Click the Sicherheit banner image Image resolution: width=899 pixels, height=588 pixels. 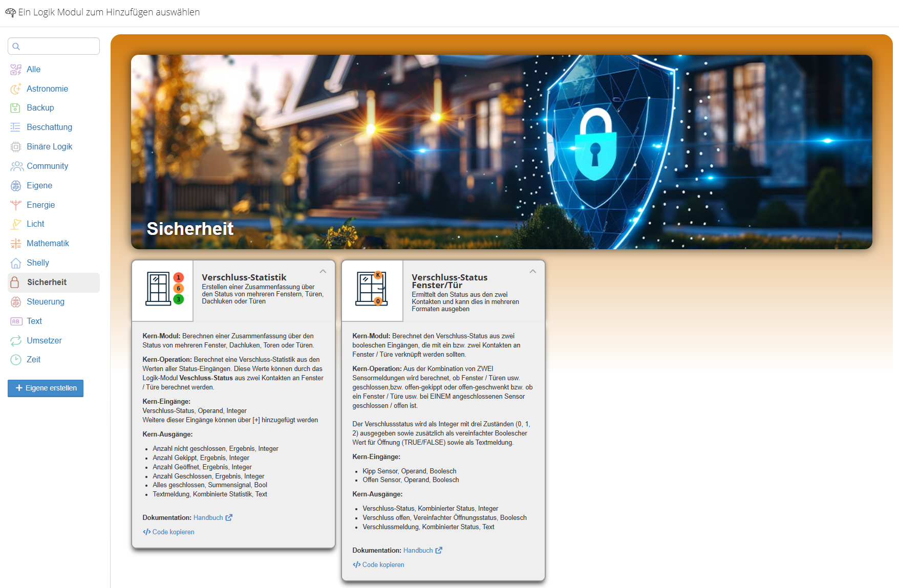501,152
